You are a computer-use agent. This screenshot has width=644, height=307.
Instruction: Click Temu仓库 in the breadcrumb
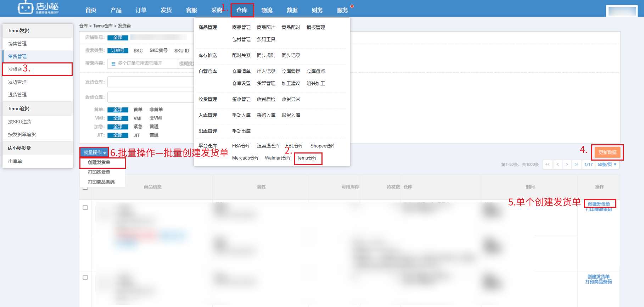tap(103, 26)
